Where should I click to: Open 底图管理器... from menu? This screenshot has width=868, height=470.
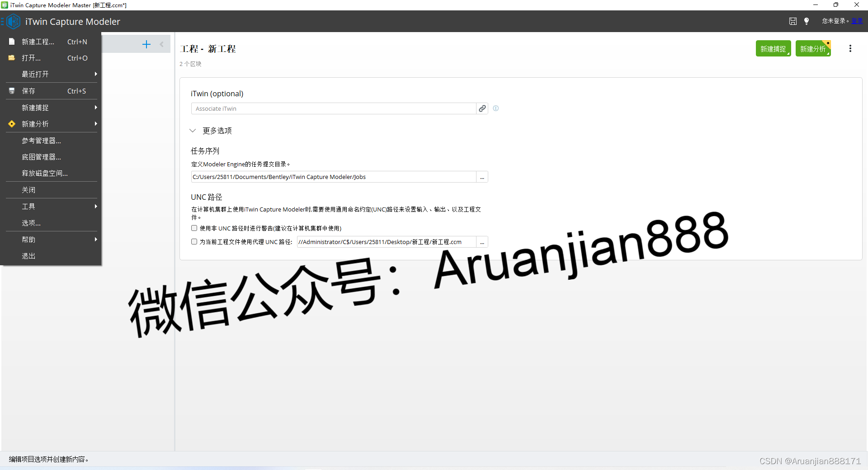(52, 157)
